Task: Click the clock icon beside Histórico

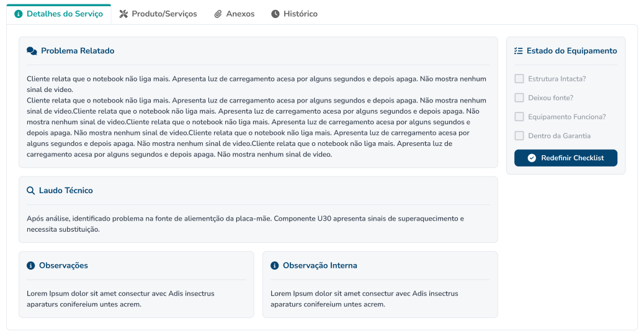Action: (275, 14)
